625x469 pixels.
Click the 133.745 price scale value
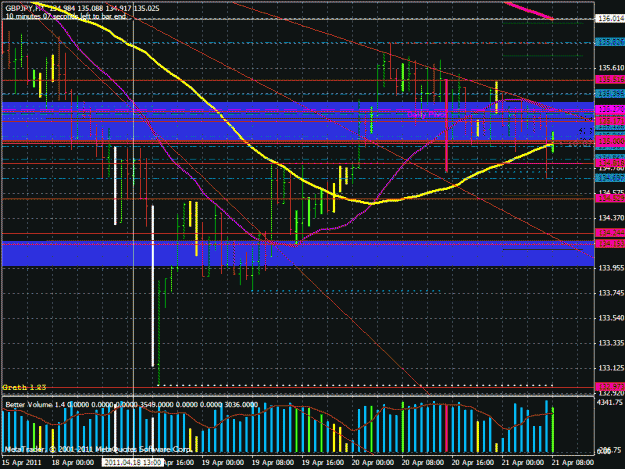coord(611,293)
